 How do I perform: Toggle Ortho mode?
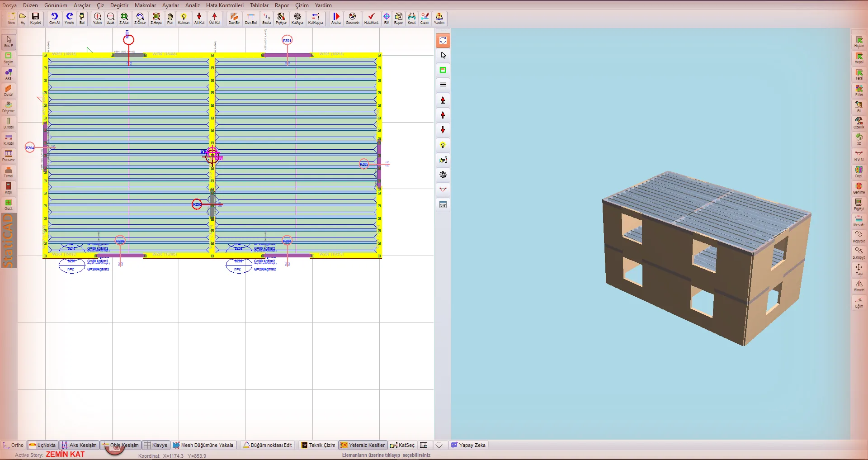14,445
